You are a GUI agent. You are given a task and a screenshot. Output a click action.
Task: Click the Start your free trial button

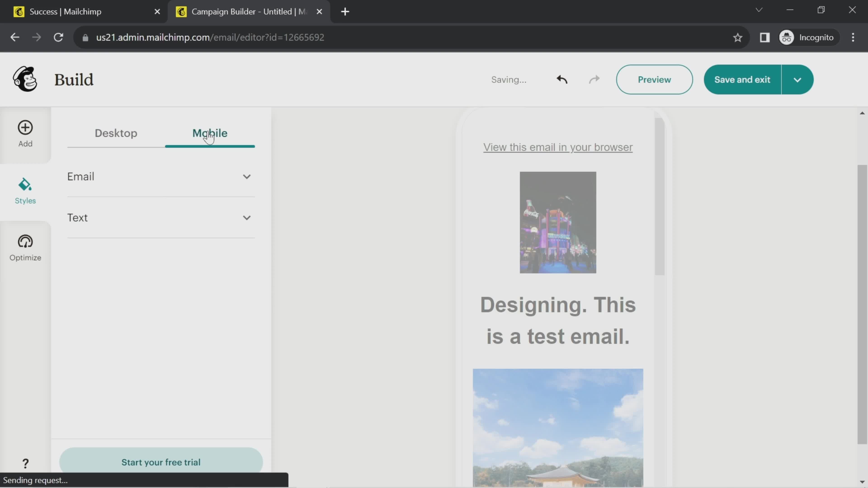pyautogui.click(x=160, y=462)
